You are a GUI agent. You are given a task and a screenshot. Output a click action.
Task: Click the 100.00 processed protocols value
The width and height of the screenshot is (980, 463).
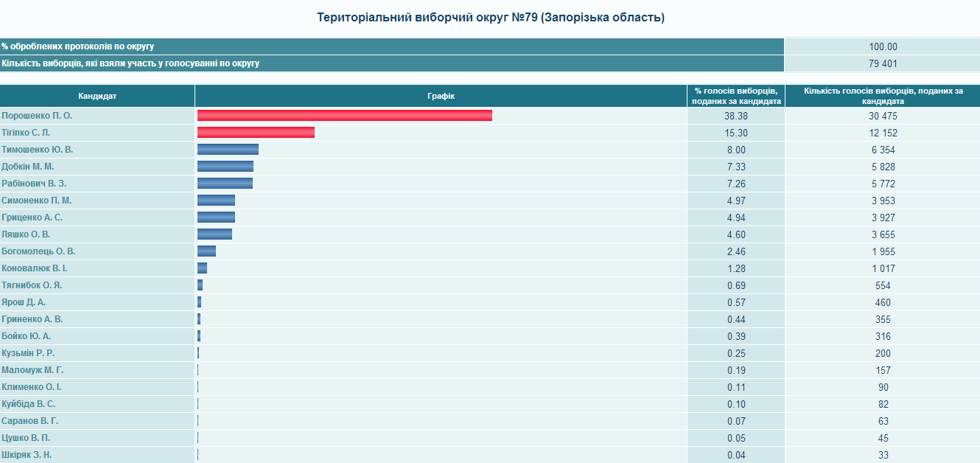(x=883, y=46)
